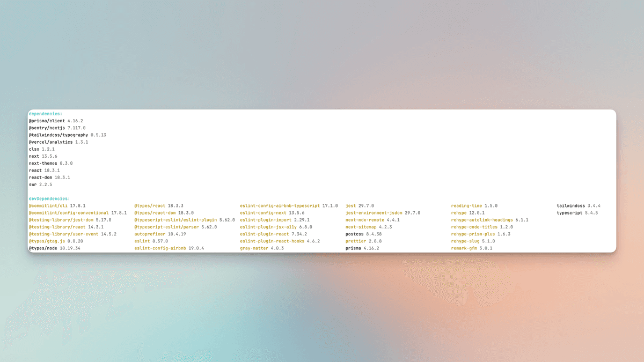Click the @commitlint/cli dev dependency
The height and width of the screenshot is (362, 644).
click(x=48, y=206)
